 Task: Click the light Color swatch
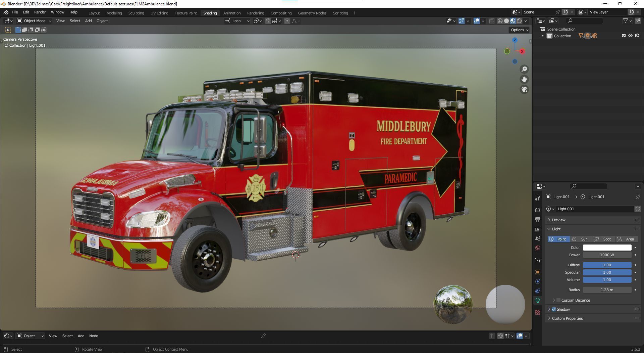607,248
